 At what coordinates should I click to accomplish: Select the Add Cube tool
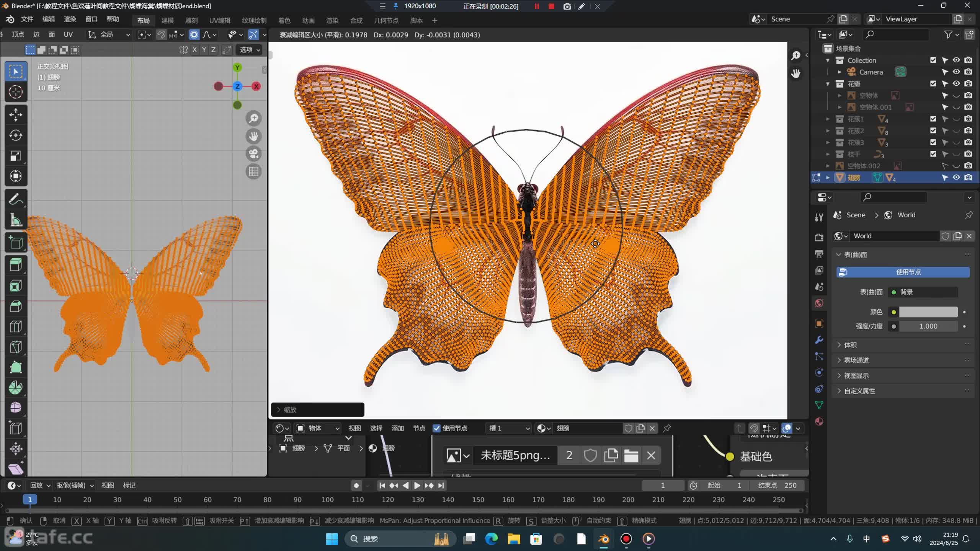pos(16,243)
